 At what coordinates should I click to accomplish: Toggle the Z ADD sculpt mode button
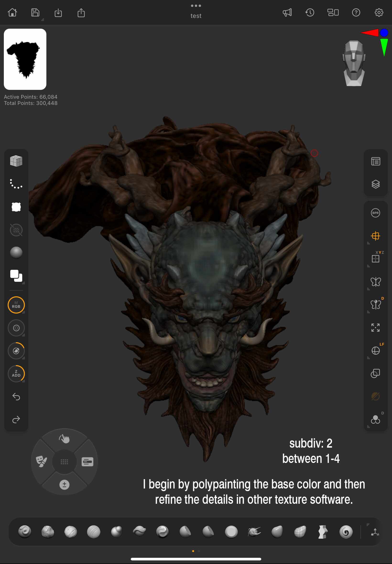pyautogui.click(x=16, y=374)
